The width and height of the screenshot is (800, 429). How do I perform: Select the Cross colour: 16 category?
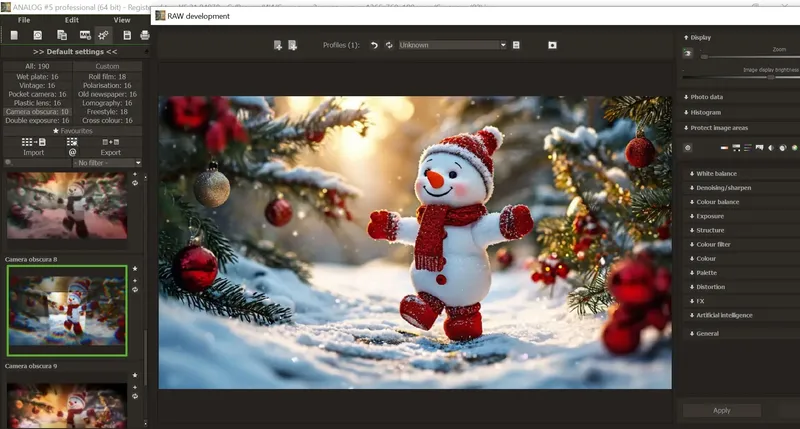[x=107, y=121]
